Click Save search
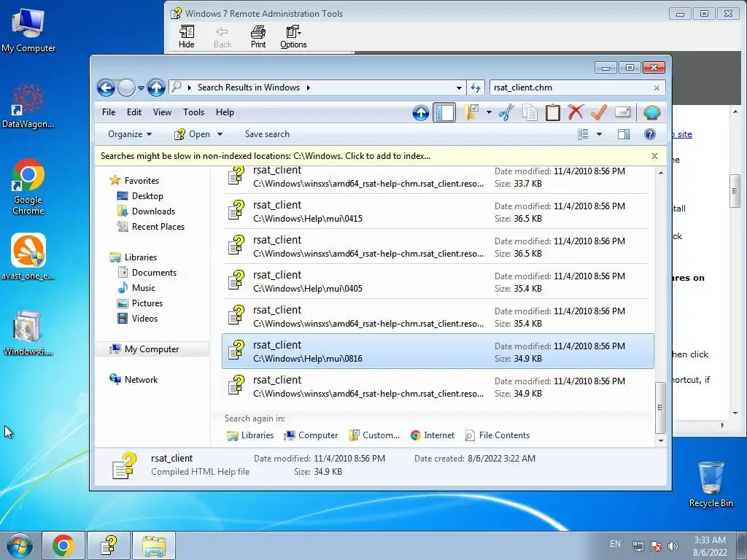 [x=267, y=134]
